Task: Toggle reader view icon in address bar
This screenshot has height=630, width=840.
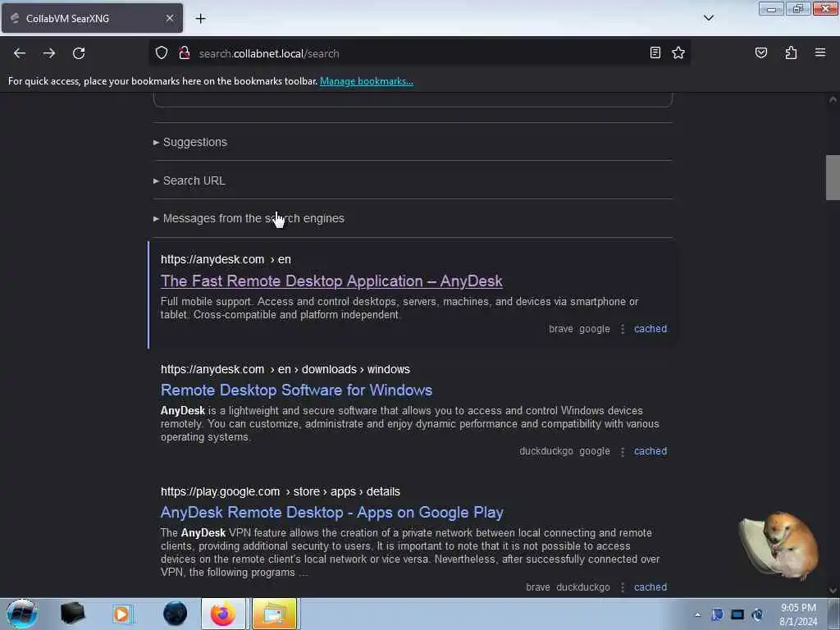Action: (655, 52)
